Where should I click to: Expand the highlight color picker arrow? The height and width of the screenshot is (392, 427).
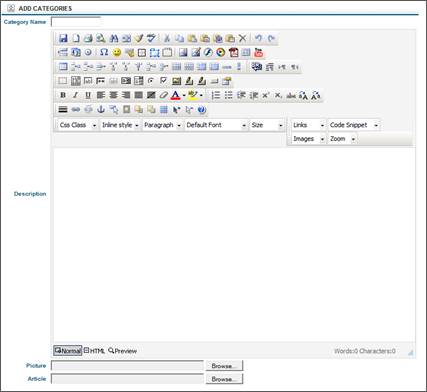pos(201,96)
